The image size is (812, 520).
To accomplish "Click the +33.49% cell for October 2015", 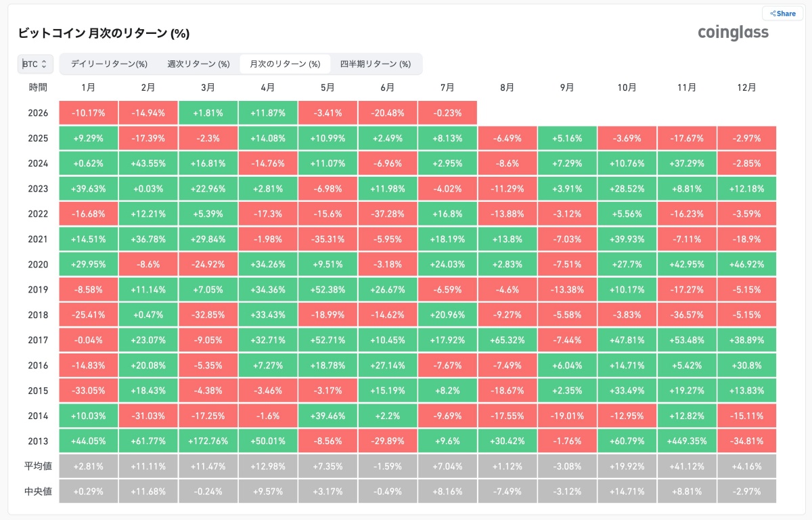I will click(x=627, y=391).
